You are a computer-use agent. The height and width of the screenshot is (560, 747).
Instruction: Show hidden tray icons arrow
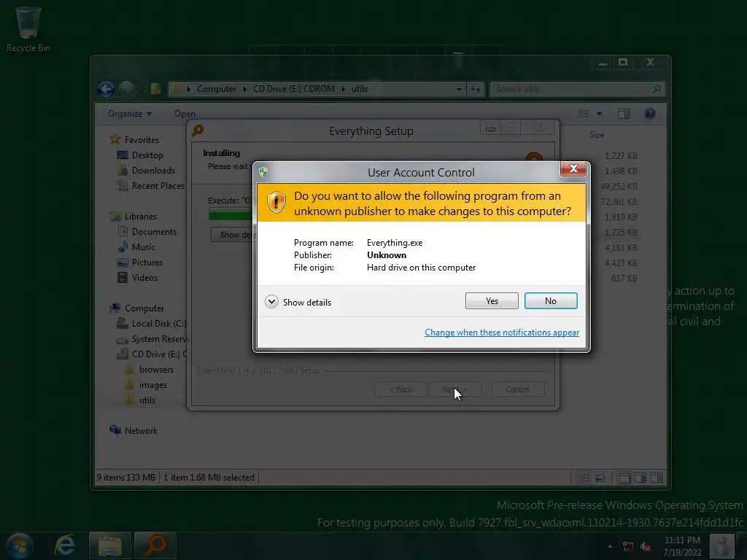point(610,546)
